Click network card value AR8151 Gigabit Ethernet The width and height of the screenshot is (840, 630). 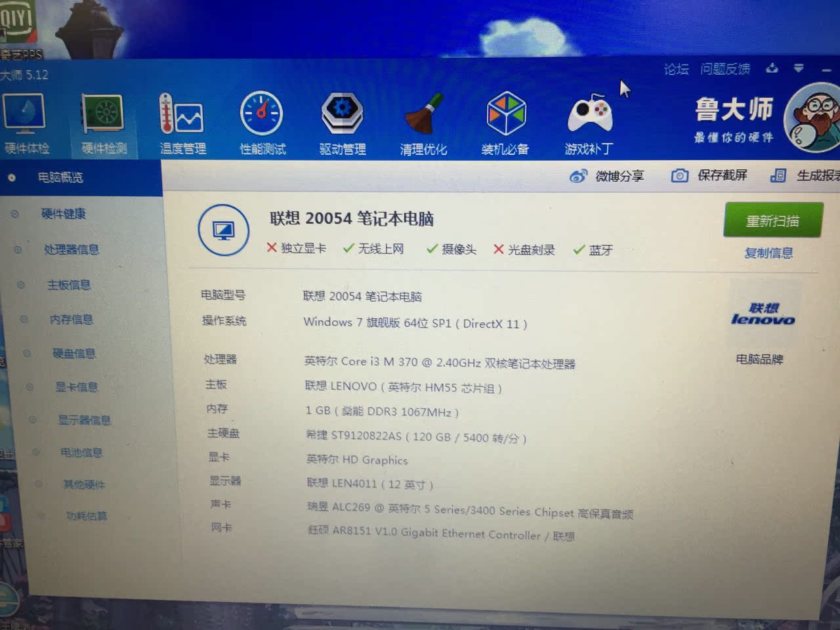click(441, 534)
